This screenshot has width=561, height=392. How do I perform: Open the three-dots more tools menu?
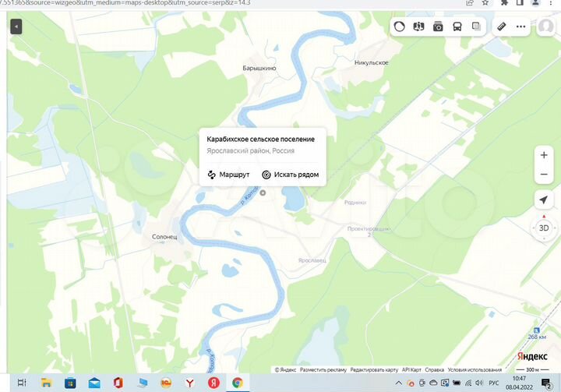click(x=521, y=26)
